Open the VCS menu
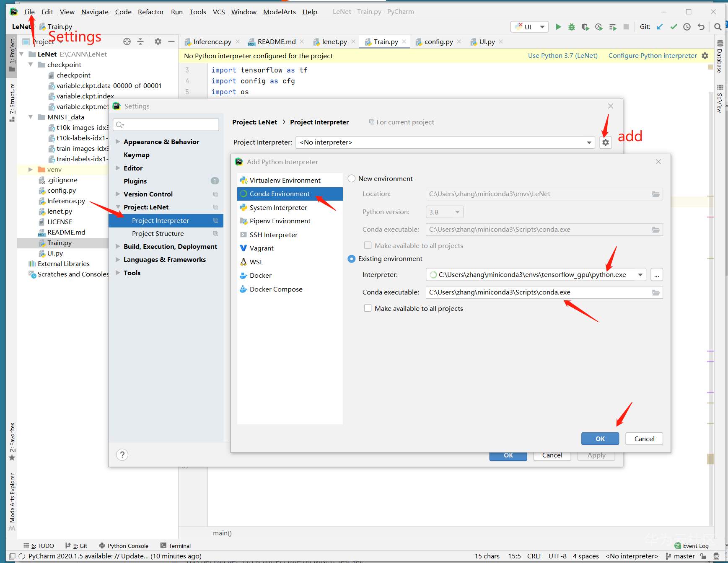The height and width of the screenshot is (563, 728). (218, 12)
